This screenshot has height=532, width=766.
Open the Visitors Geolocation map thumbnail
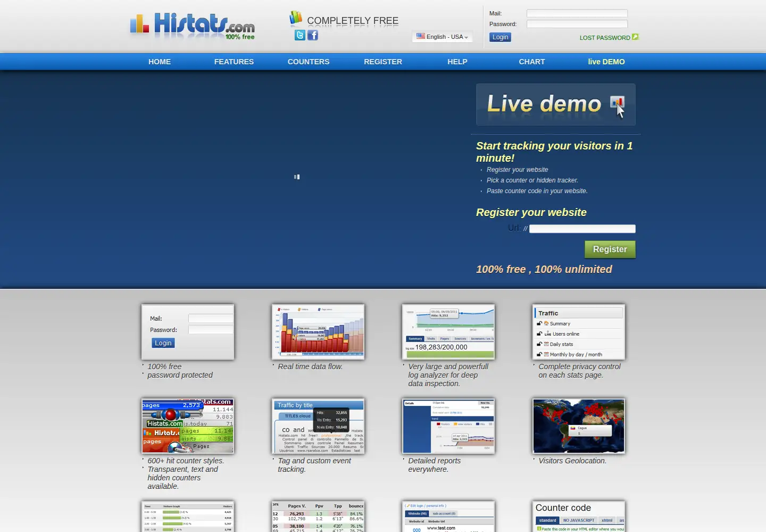tap(579, 426)
